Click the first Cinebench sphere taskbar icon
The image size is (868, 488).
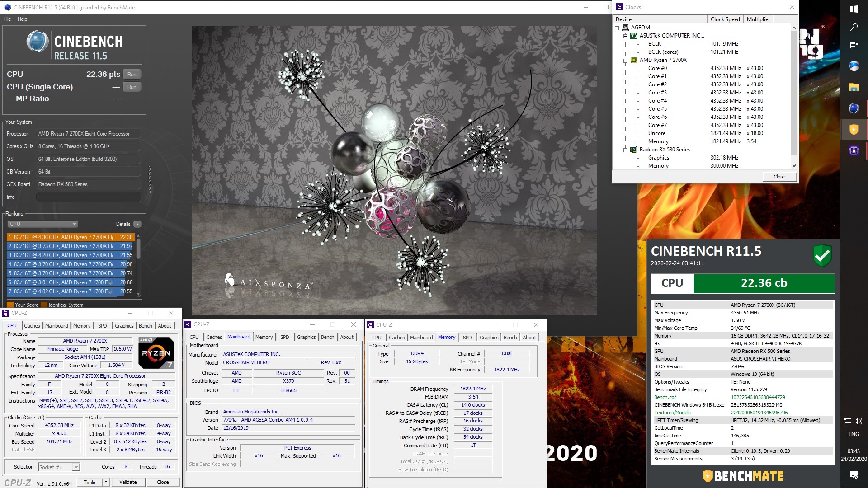click(854, 66)
